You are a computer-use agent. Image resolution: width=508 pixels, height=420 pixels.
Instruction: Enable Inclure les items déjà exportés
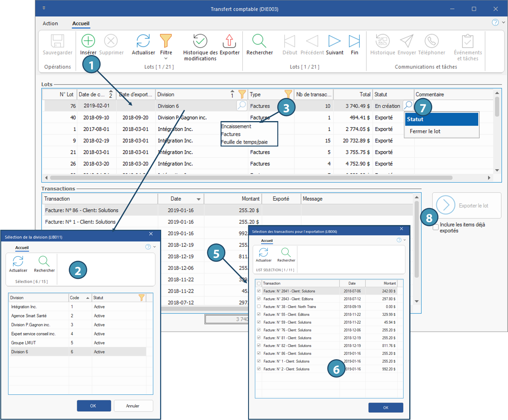pos(436,227)
